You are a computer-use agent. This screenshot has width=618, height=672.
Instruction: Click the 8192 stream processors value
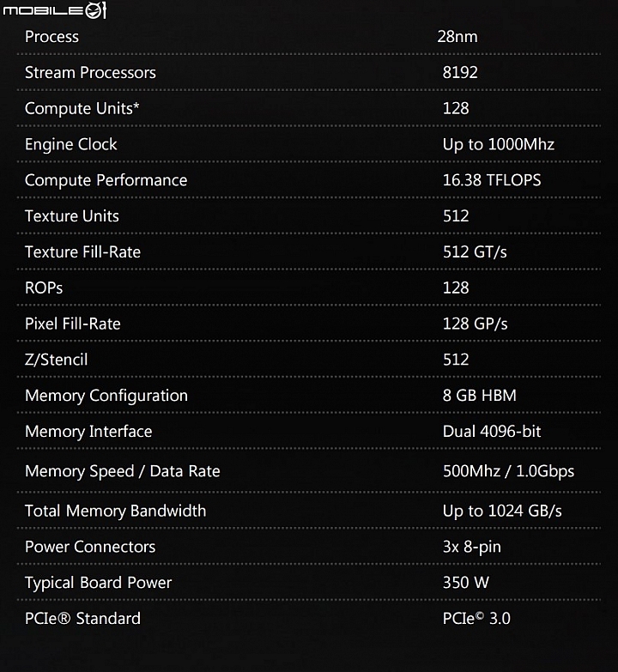[460, 72]
